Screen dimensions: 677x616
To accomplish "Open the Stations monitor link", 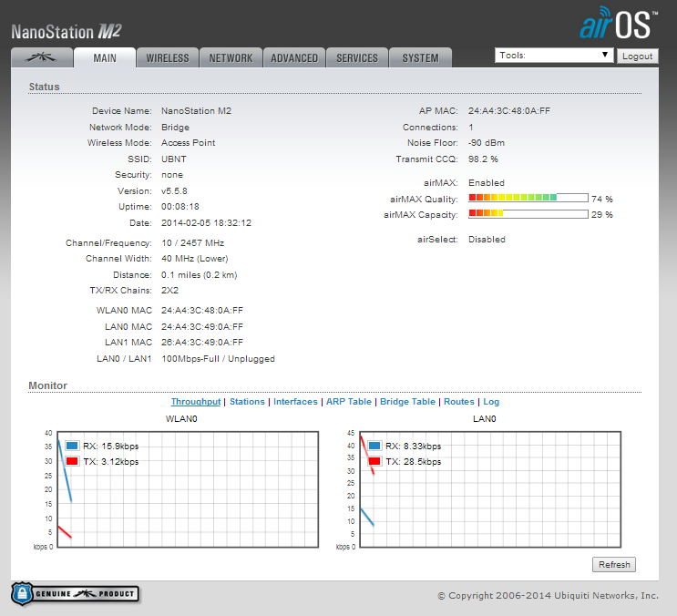I will (247, 402).
